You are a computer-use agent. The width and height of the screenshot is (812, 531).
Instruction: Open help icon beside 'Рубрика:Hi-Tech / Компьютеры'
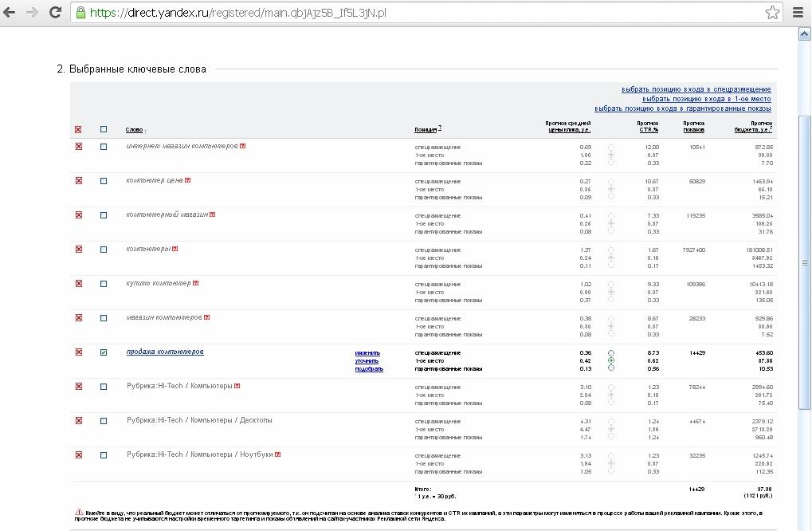[x=237, y=386]
